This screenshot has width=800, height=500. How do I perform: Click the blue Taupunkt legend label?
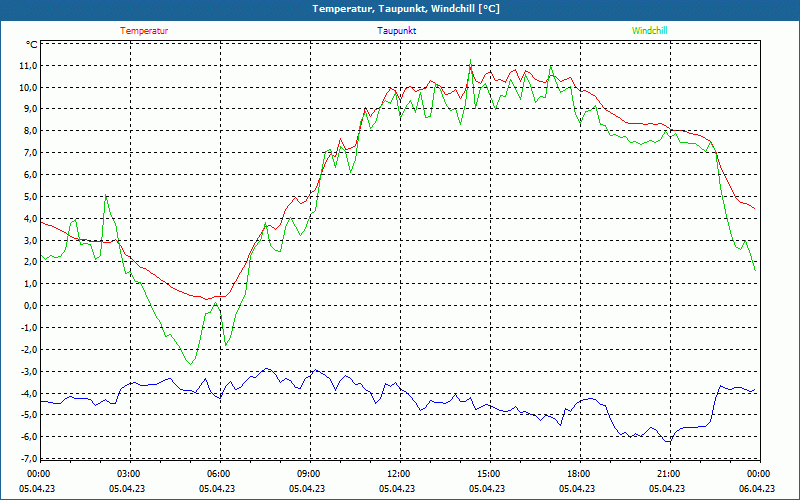click(x=396, y=31)
